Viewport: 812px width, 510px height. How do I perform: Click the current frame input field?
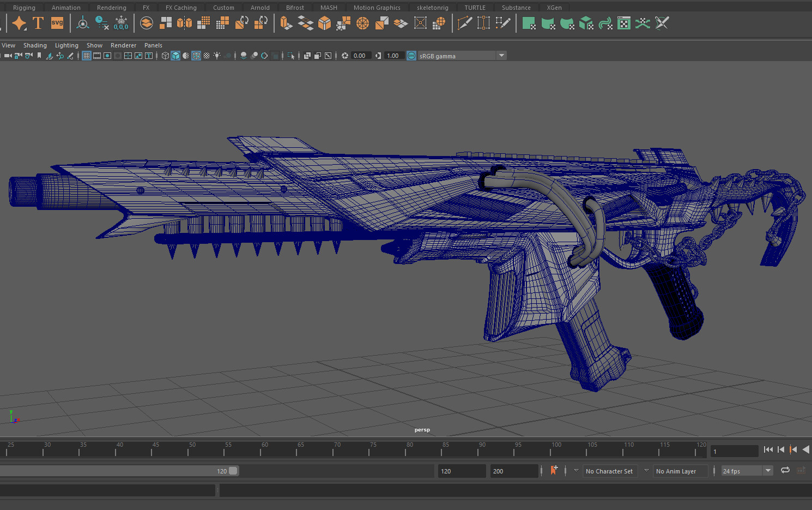pos(734,451)
